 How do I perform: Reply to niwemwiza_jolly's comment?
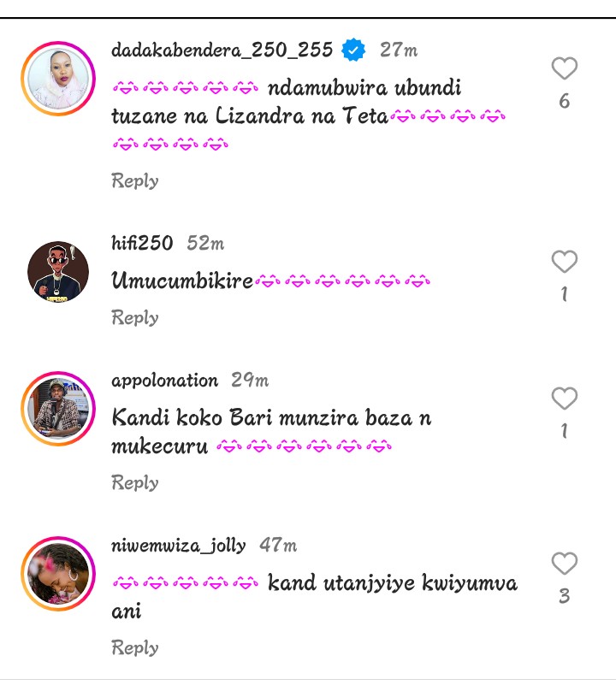135,647
